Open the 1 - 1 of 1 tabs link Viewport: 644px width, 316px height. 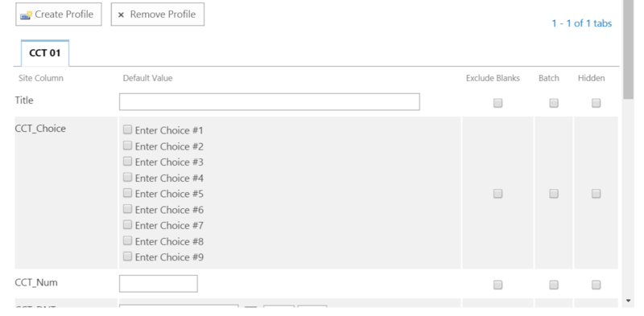[x=581, y=23]
